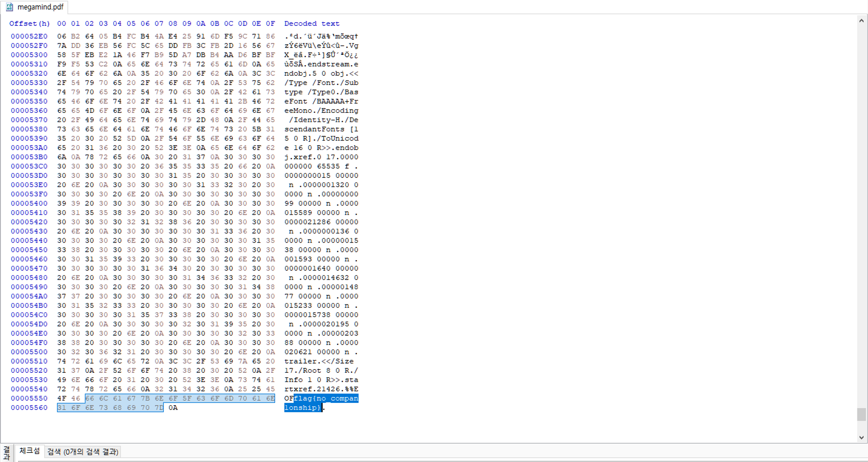Click decoded text 'Info 1 0 R>>.sta'
This screenshot has width=868, height=462.
click(x=321, y=380)
